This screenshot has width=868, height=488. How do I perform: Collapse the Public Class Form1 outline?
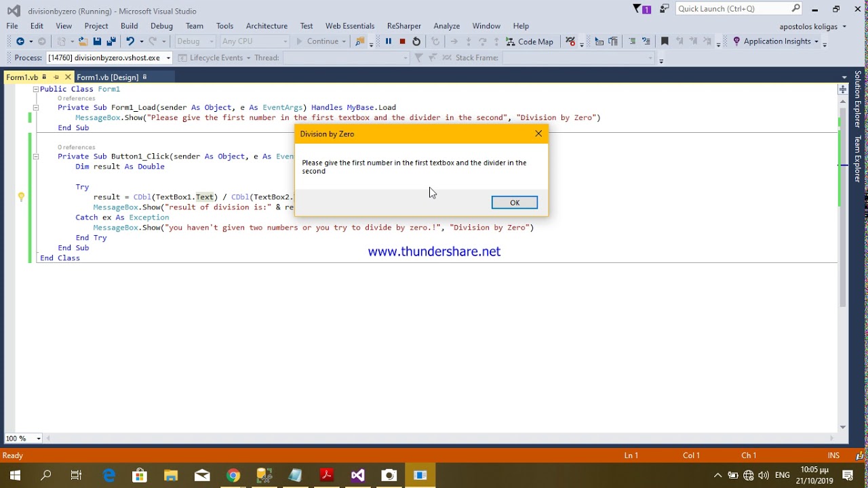[35, 89]
